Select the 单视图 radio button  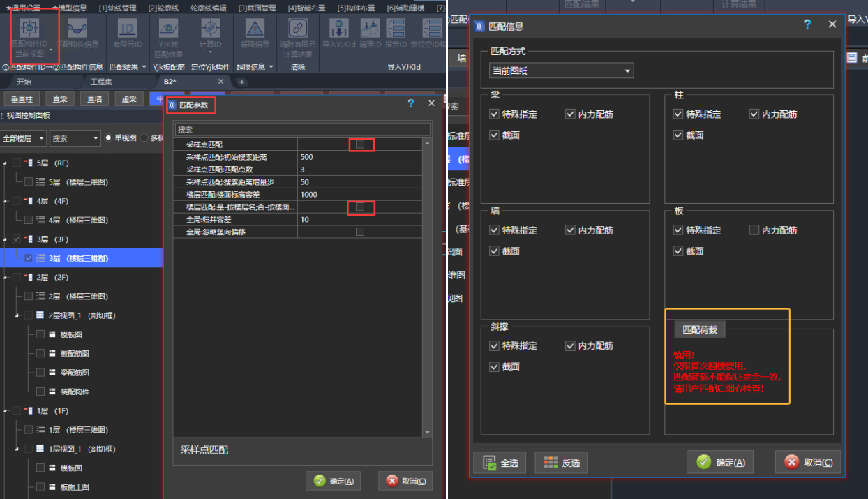click(109, 138)
